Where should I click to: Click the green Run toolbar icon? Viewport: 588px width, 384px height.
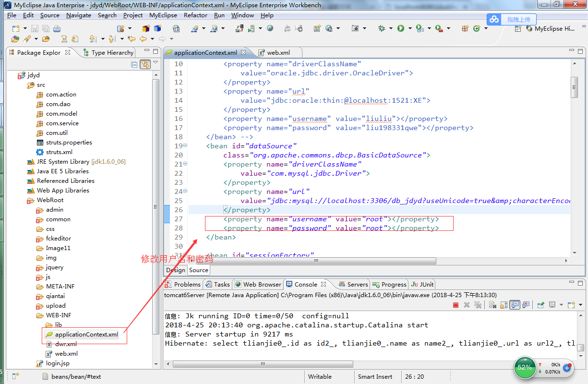400,28
